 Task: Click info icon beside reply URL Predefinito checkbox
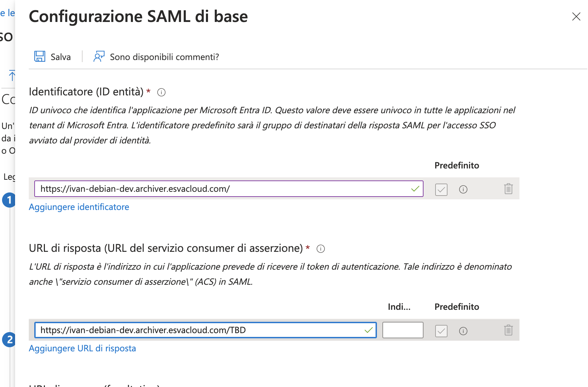pyautogui.click(x=463, y=331)
